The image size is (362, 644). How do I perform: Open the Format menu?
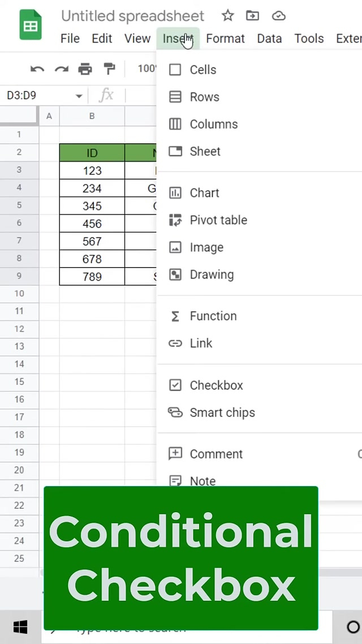pos(225,38)
